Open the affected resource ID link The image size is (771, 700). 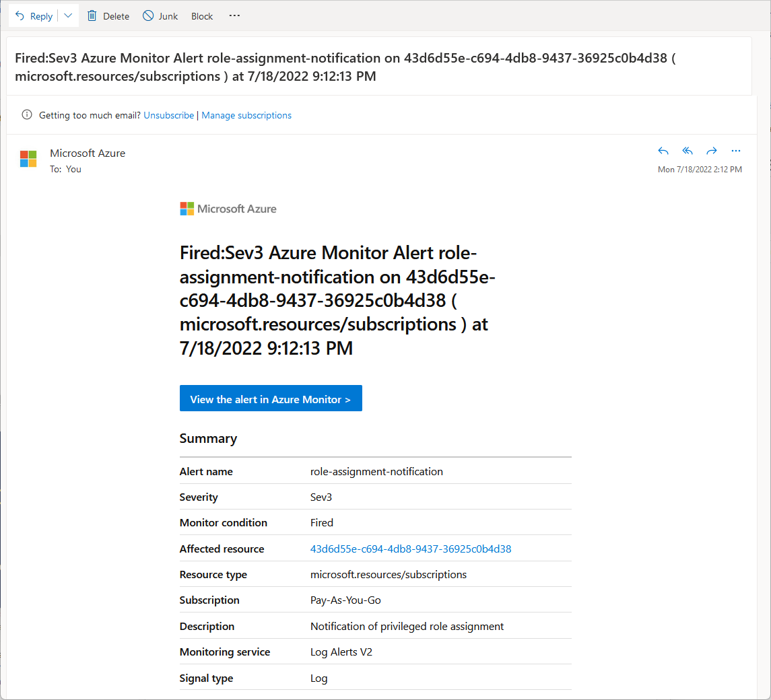click(x=411, y=549)
